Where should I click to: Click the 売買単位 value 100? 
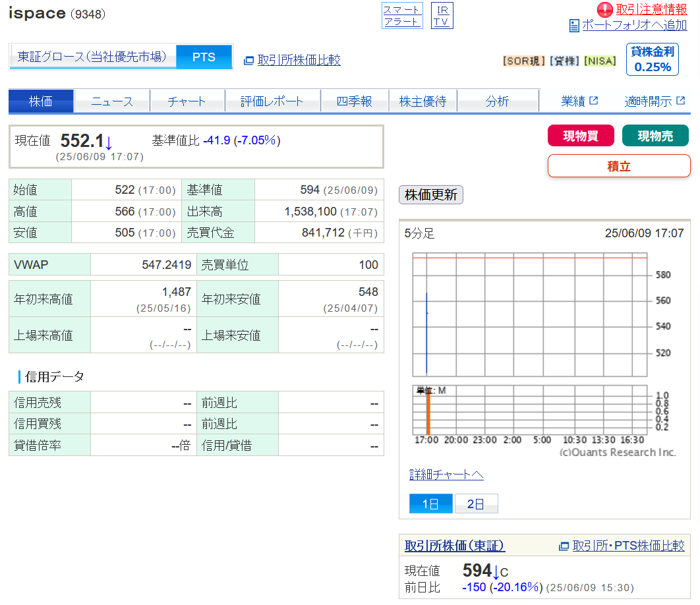pyautogui.click(x=368, y=265)
